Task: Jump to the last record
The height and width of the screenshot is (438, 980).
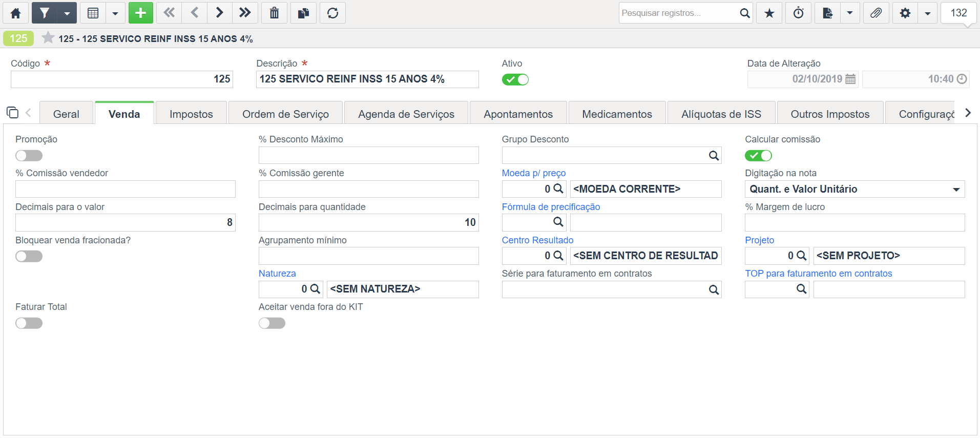Action: [x=245, y=13]
